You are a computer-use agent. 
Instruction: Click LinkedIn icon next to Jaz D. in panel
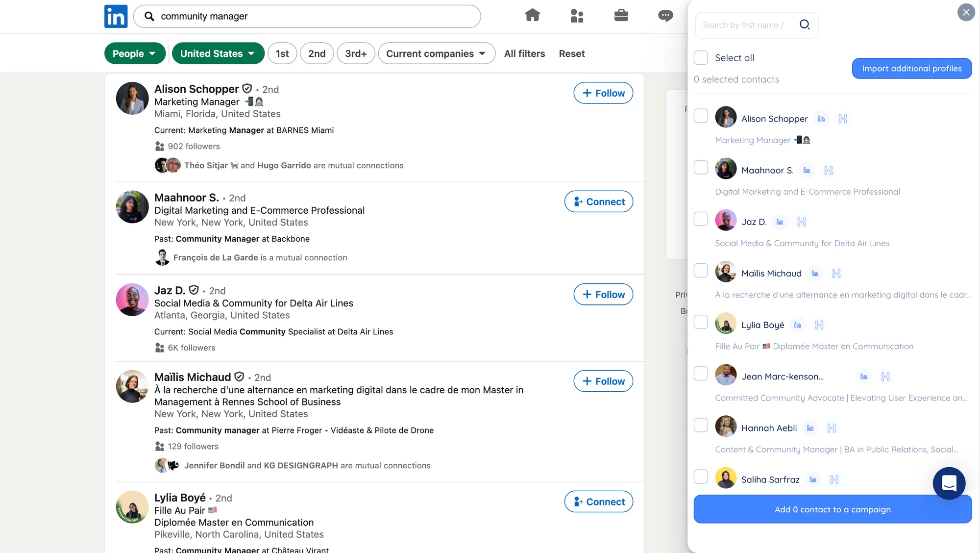click(780, 222)
